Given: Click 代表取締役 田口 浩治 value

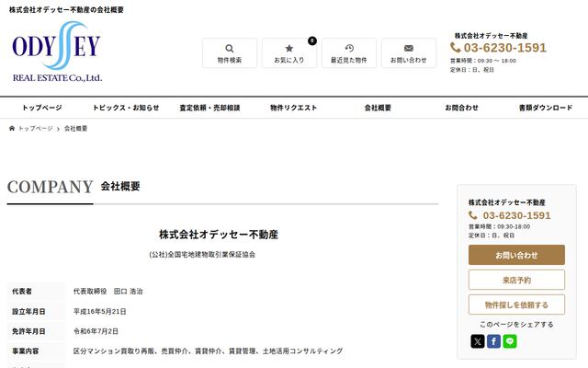Looking at the screenshot, I should click(x=108, y=291).
